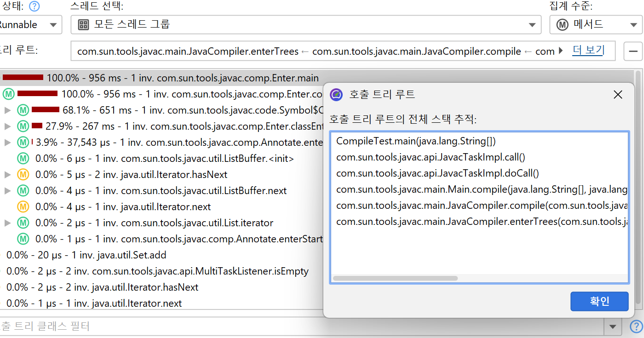Click the call tree class filter input field
The width and height of the screenshot is (644, 338).
pos(299,327)
